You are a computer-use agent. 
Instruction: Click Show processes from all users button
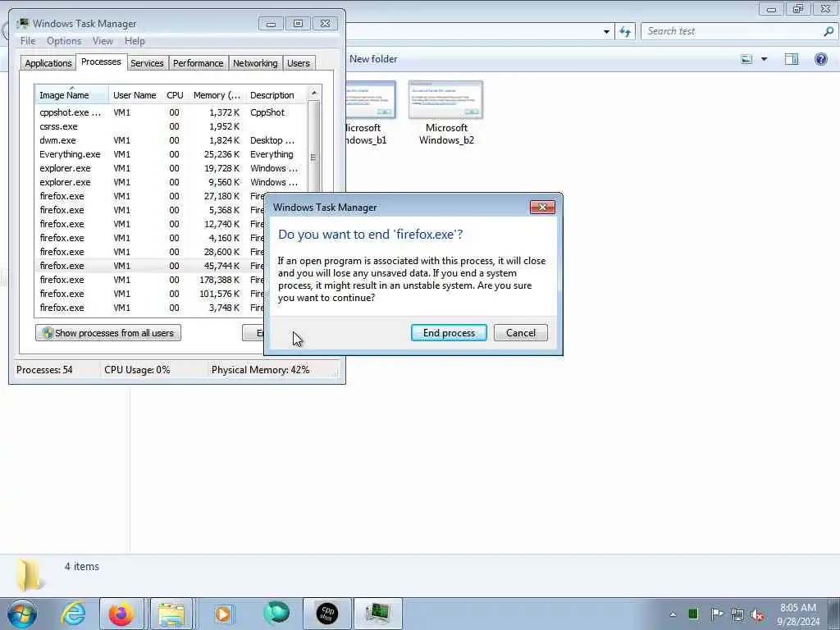pyautogui.click(x=108, y=333)
